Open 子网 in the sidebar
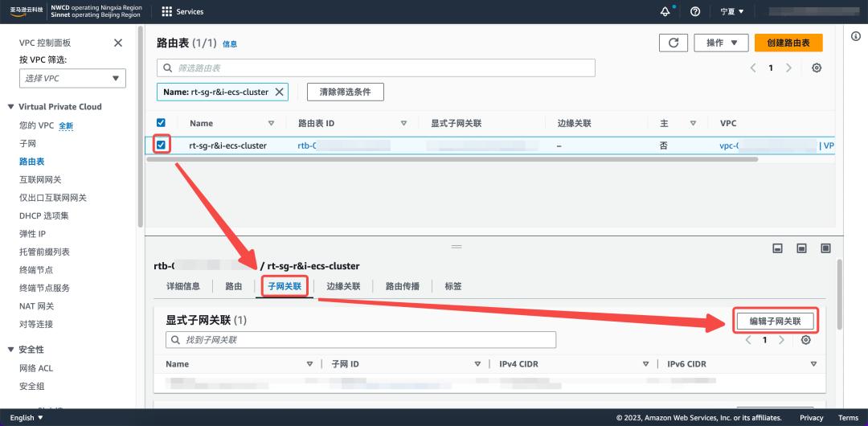 tap(27, 144)
